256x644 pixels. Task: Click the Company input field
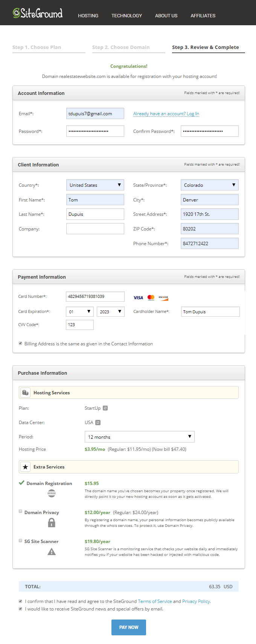pyautogui.click(x=95, y=229)
